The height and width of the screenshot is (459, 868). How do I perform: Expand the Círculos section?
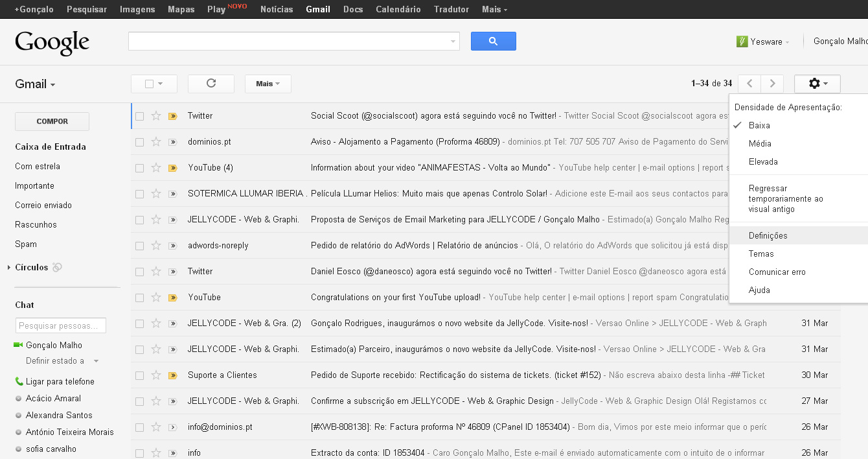9,267
